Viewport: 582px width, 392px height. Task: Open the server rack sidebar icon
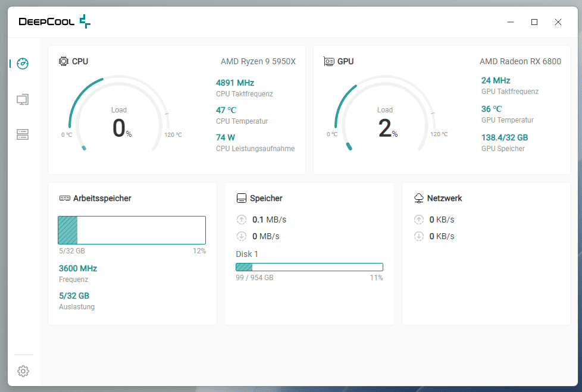[23, 134]
